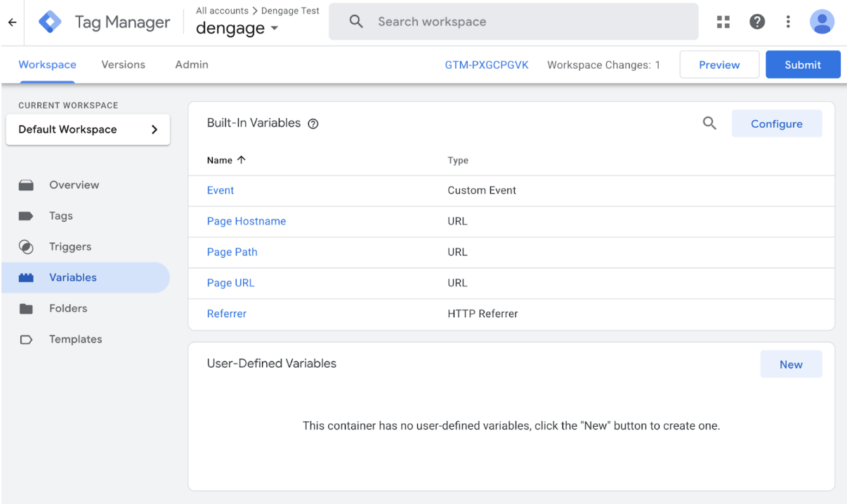Open Folders in the sidebar
The height and width of the screenshot is (504, 847).
click(85, 309)
